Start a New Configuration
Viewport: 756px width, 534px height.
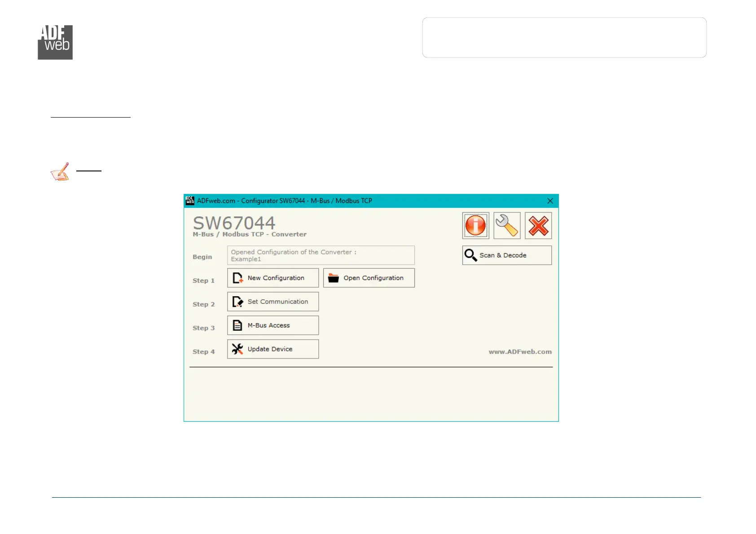coord(273,278)
